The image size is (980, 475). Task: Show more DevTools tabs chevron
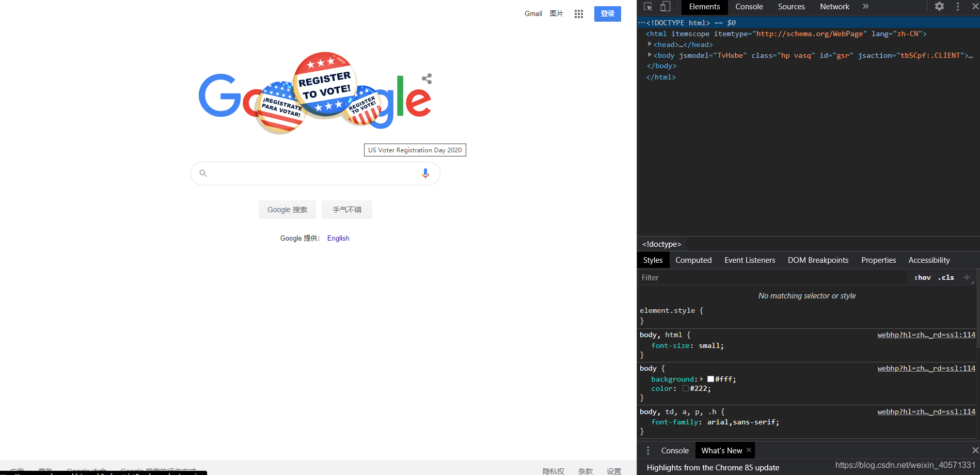866,6
